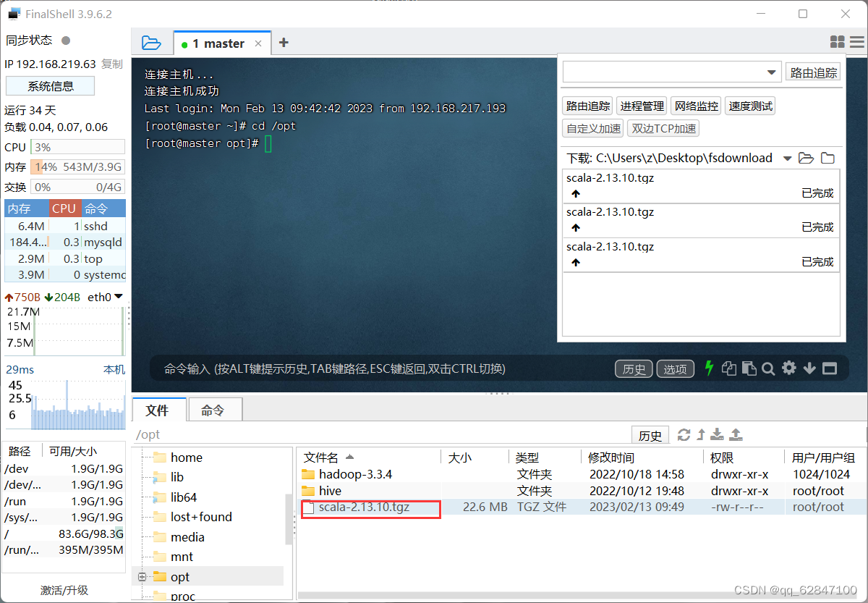Screen dimensions: 868x603
Task: Go up to the parent directory
Action: click(x=700, y=434)
